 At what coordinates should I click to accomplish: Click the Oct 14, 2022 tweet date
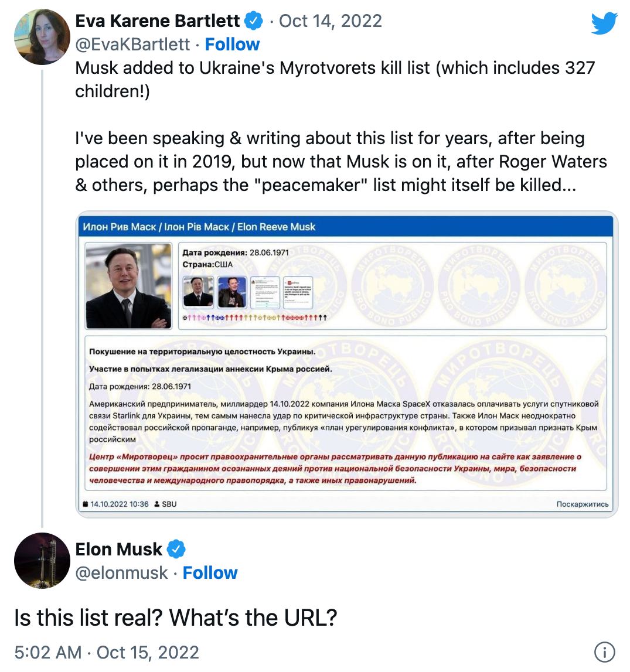[331, 21]
